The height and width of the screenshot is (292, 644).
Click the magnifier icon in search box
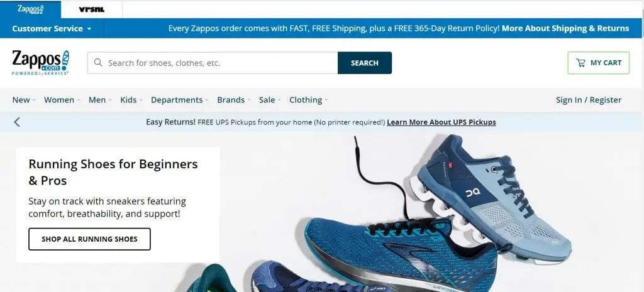click(98, 63)
